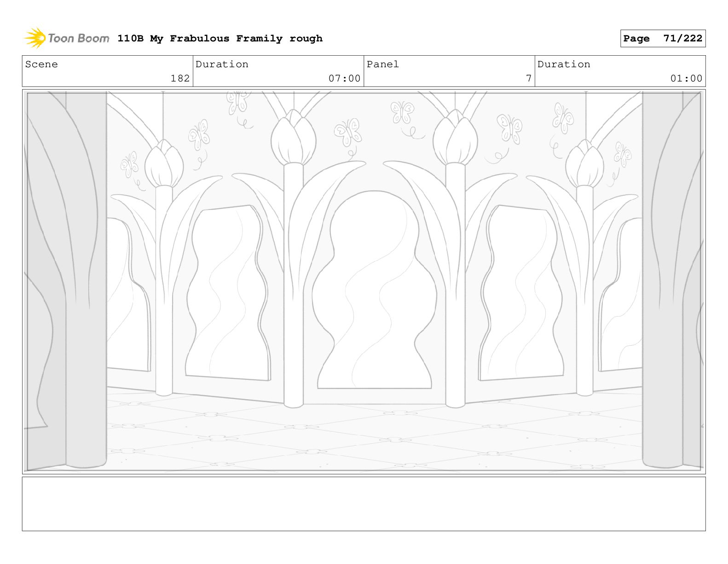
Task: Click the storyboard panel drawing thumbnail
Action: pos(364,282)
